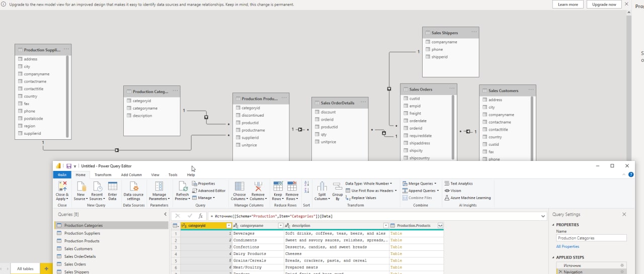
Task: Collapse the APPLIED STEPS section
Action: coord(554,257)
